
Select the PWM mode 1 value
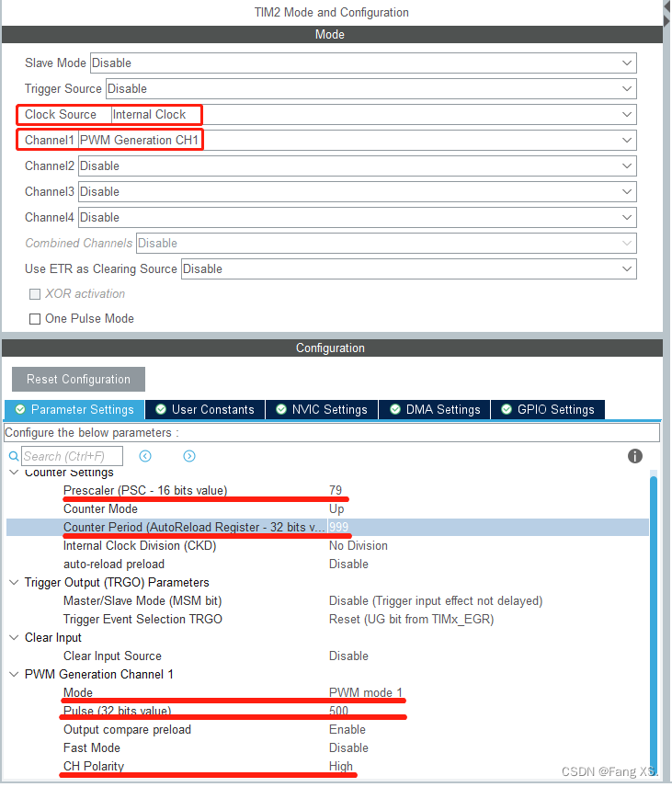(x=365, y=692)
